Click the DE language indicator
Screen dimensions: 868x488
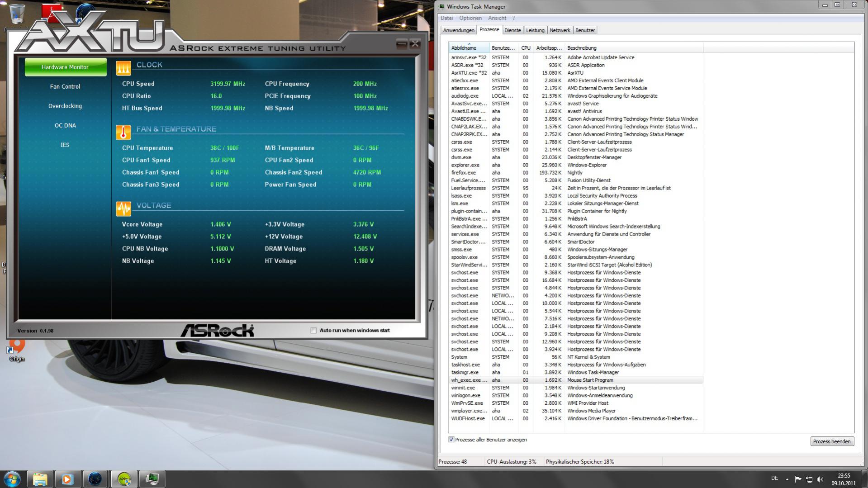click(x=774, y=478)
